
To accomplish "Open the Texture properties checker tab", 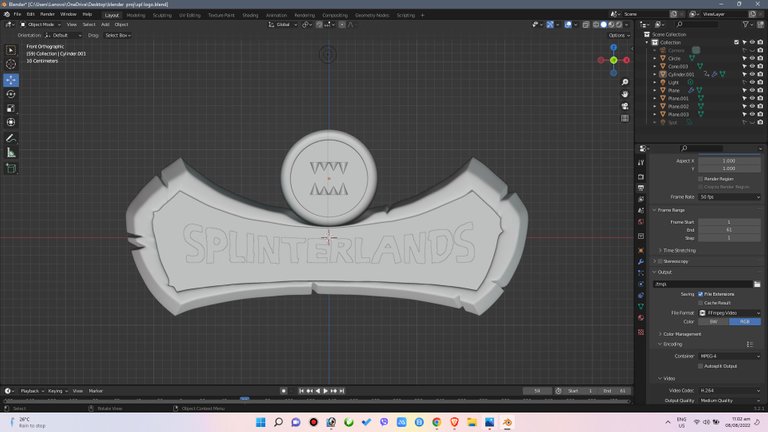I will tap(641, 332).
